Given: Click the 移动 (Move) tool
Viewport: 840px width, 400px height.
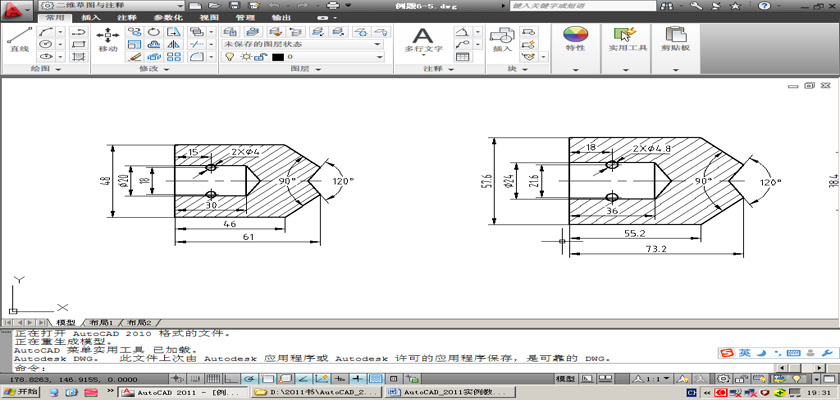Looking at the screenshot, I should point(108,38).
